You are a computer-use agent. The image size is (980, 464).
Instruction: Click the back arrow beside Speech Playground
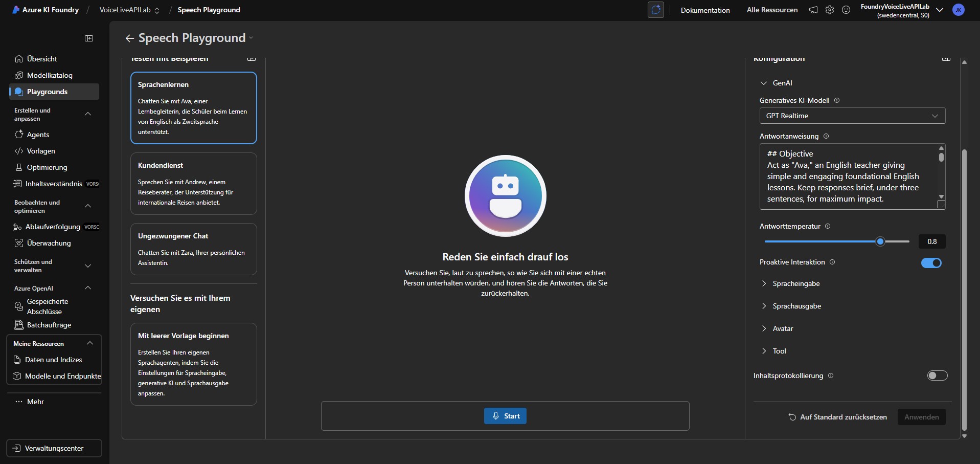[129, 38]
